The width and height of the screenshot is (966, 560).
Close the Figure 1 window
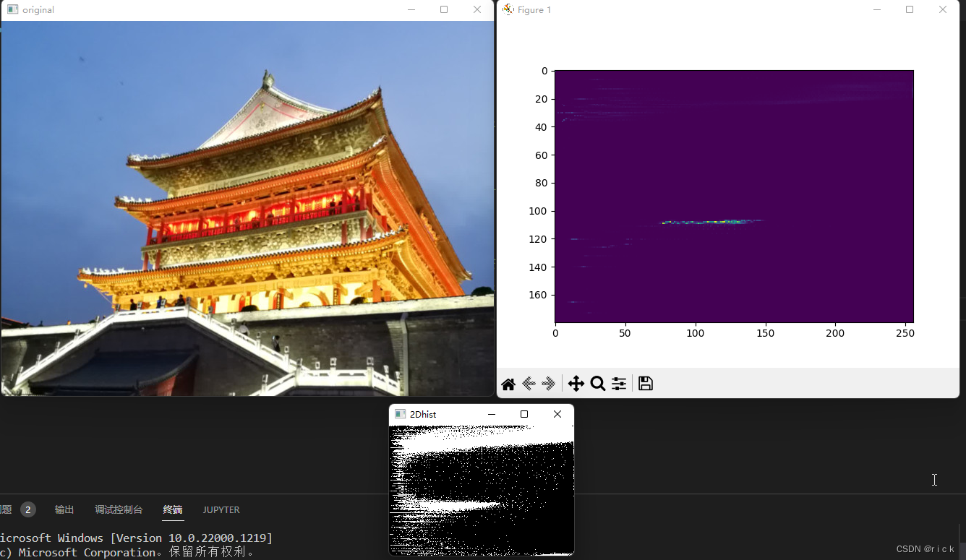click(943, 9)
